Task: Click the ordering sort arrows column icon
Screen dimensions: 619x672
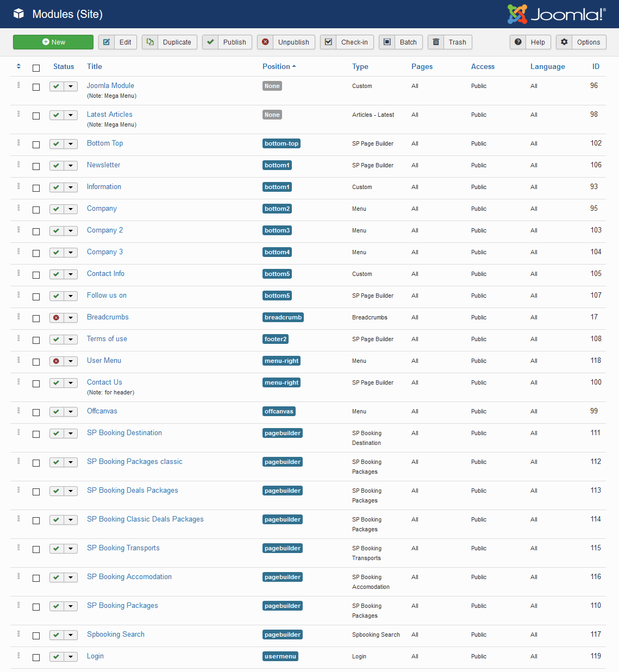Action: [18, 66]
